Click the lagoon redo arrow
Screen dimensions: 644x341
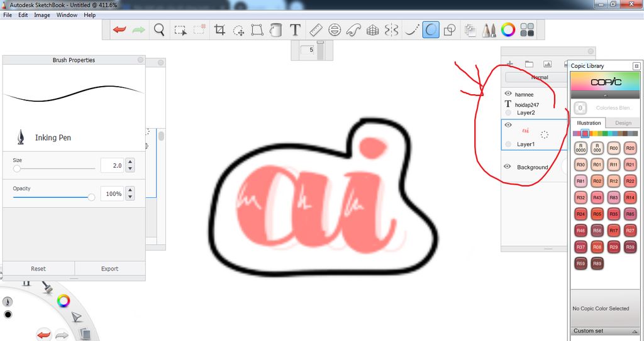[x=62, y=335]
